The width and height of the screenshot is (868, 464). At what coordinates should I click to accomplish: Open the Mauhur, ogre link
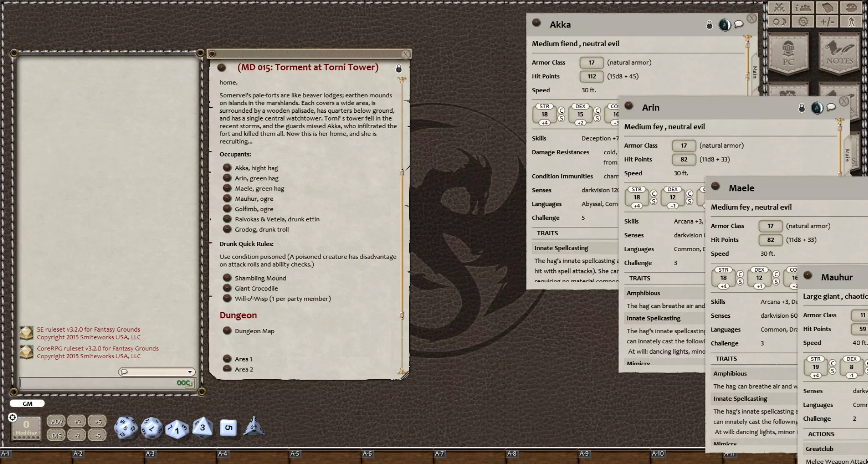point(227,198)
